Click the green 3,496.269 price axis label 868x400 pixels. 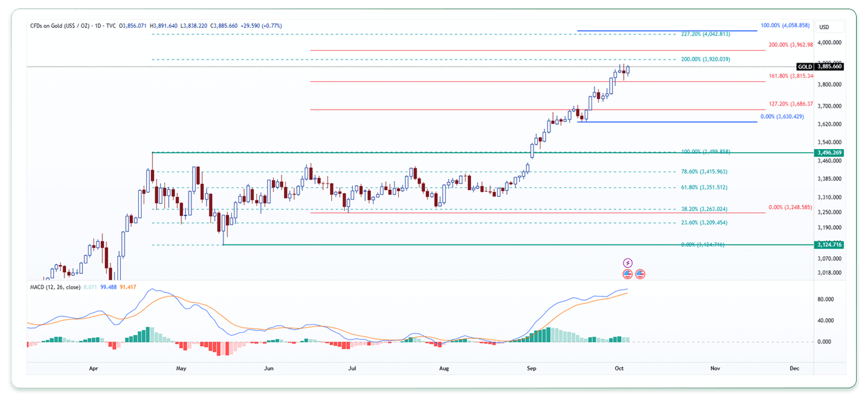[829, 153]
